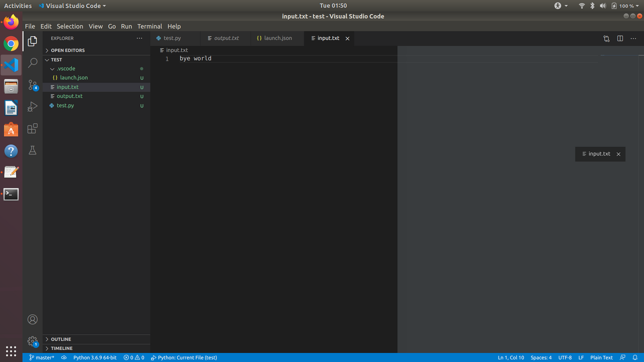Open the Accounts icon in activity bar

pos(32,319)
